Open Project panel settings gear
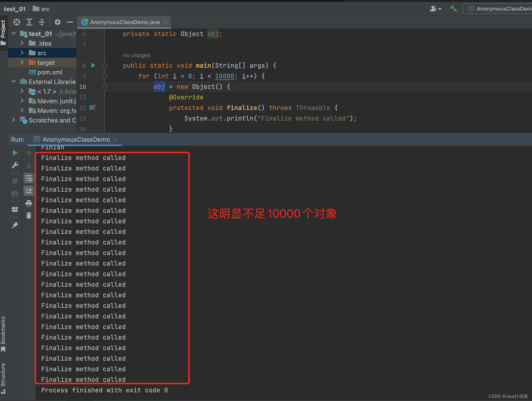 point(57,22)
